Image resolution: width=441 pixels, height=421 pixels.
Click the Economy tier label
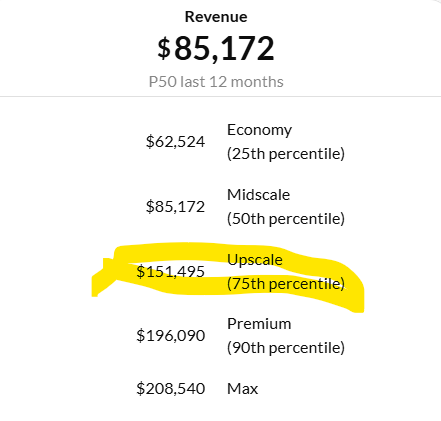coord(259,130)
